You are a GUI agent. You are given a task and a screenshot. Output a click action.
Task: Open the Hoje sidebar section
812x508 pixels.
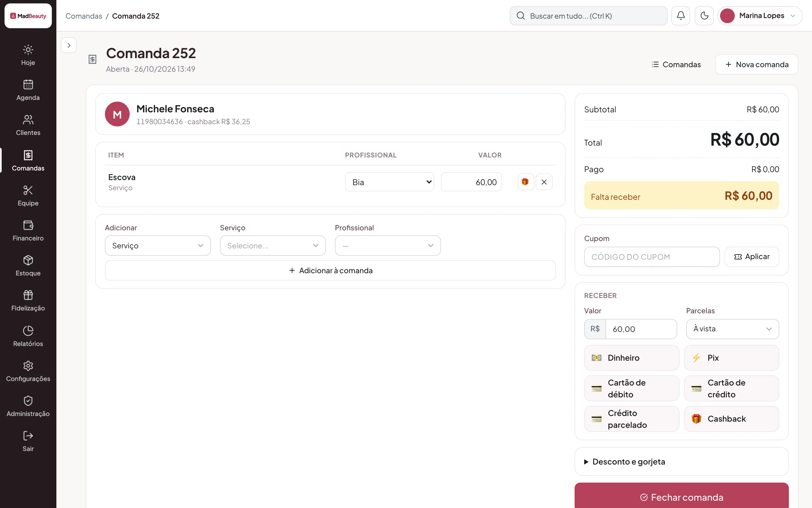pos(28,55)
